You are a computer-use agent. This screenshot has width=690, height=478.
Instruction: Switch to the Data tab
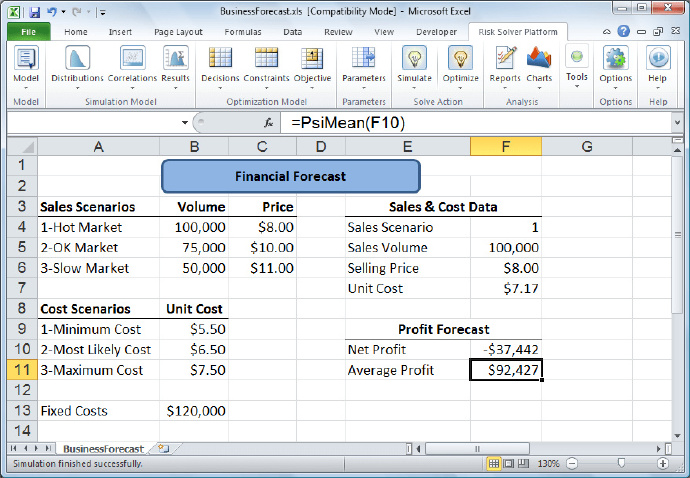pos(293,32)
